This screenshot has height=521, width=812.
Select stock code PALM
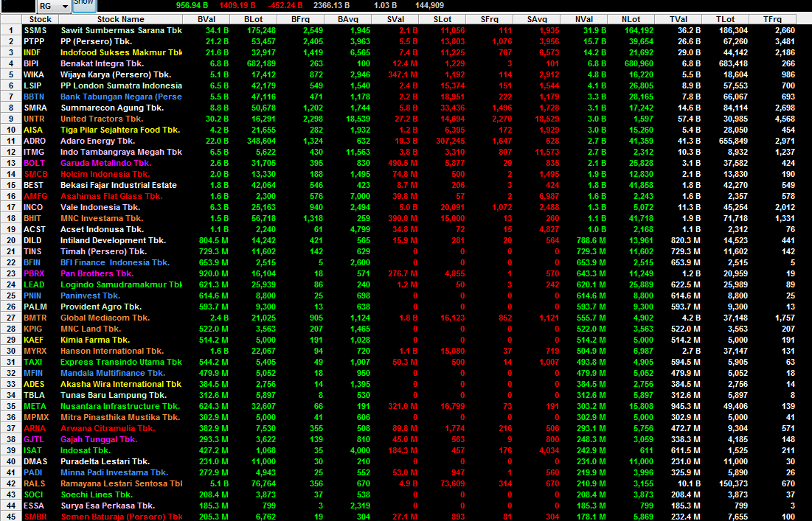click(x=35, y=307)
